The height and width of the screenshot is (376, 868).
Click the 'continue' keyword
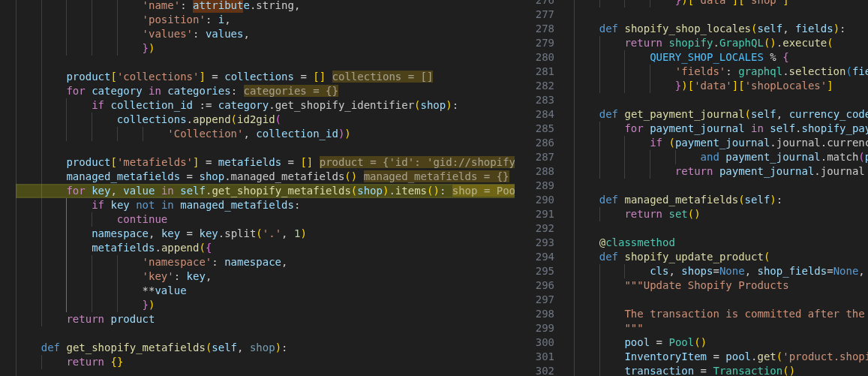click(x=142, y=219)
